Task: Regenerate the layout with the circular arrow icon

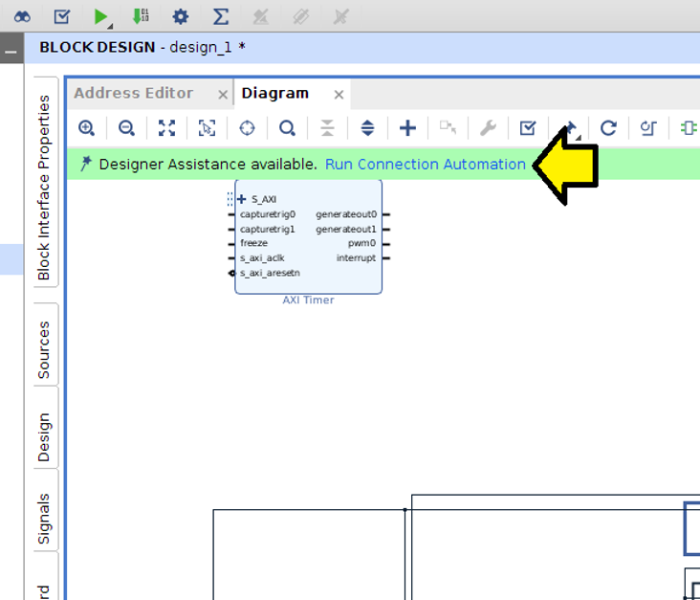Action: tap(608, 128)
